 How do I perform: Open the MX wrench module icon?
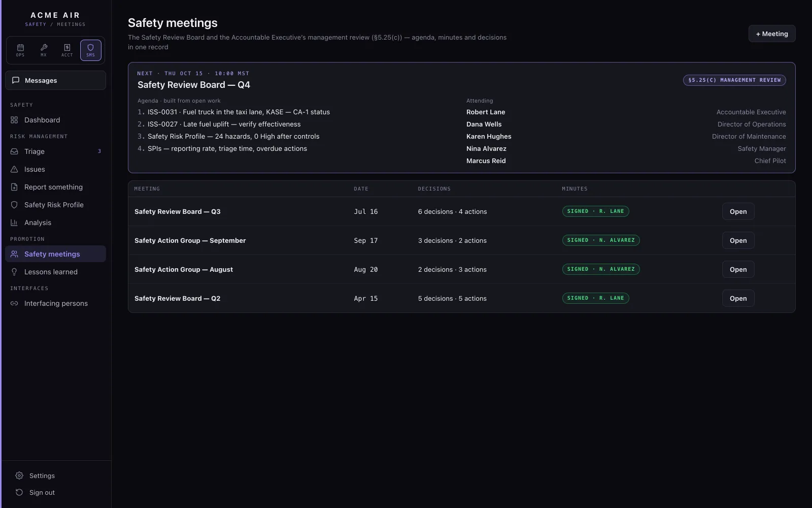(44, 50)
